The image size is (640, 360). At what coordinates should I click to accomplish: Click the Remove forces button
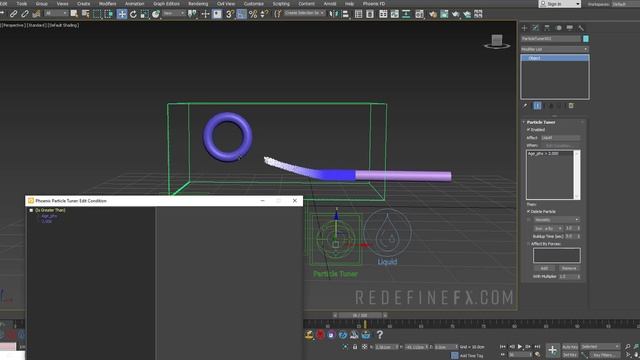pyautogui.click(x=569, y=268)
